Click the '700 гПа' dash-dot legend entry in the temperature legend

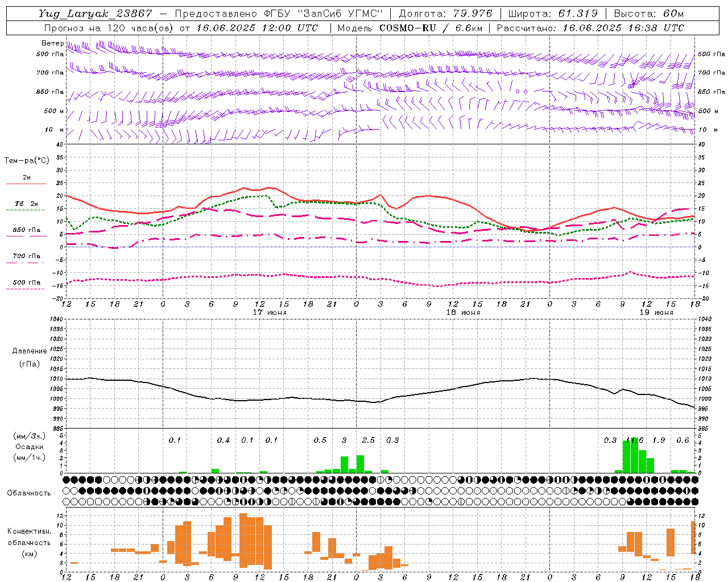26,256
